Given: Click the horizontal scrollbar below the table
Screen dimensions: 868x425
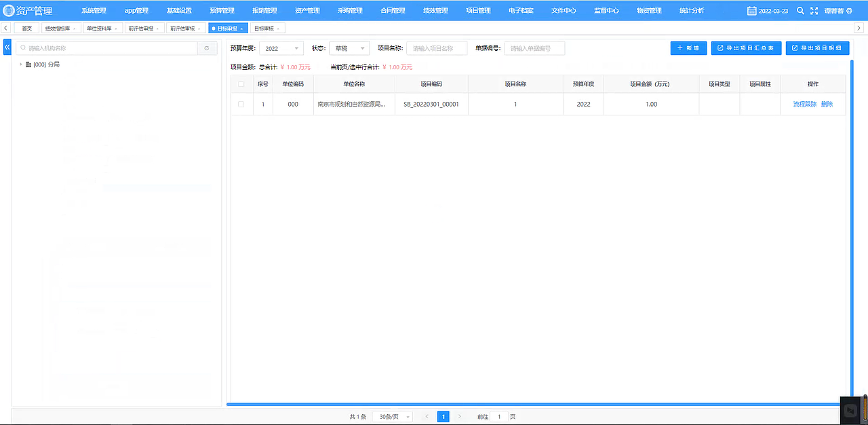Looking at the screenshot, I should tap(539, 404).
